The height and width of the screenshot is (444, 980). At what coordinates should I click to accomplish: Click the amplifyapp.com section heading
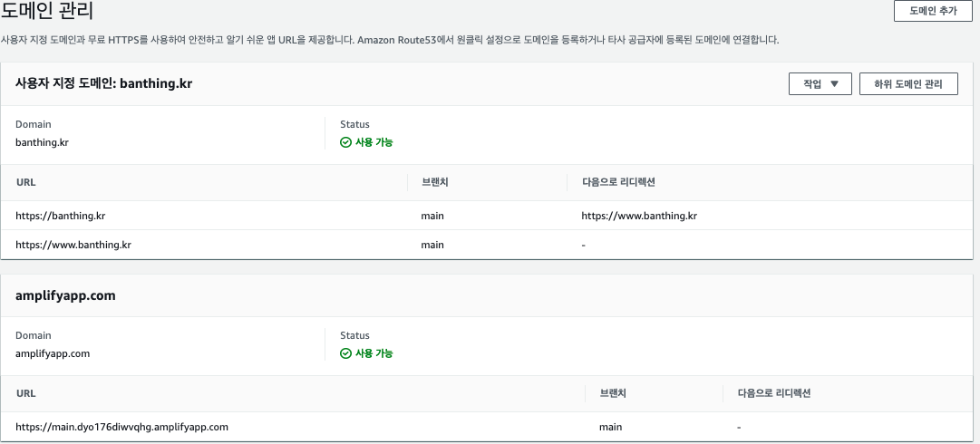[65, 295]
